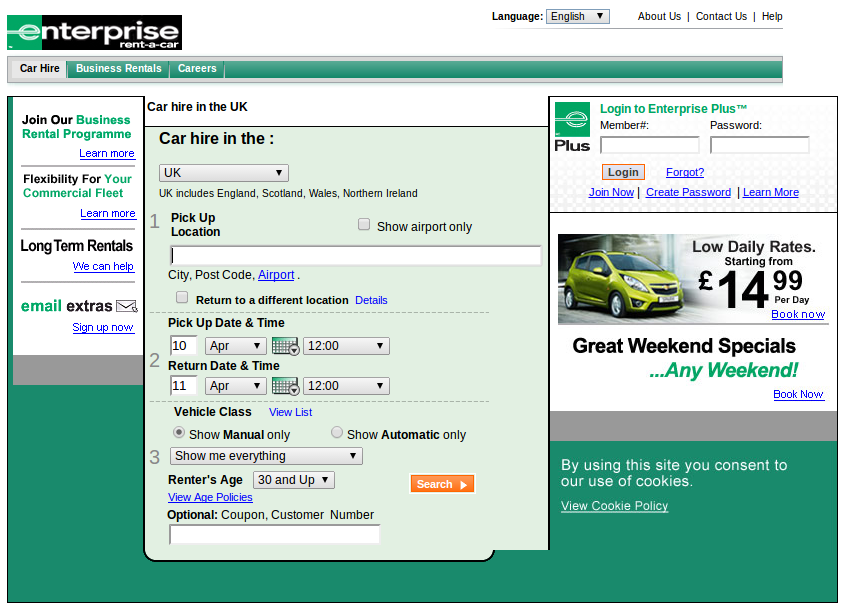Switch to Car Hire tab
Screen dimensions: 846x608
tap(39, 69)
